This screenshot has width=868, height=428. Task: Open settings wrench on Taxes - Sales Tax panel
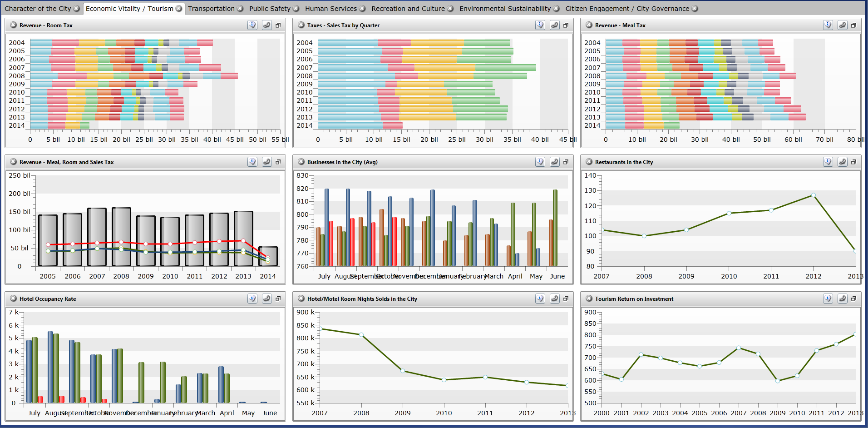(554, 25)
